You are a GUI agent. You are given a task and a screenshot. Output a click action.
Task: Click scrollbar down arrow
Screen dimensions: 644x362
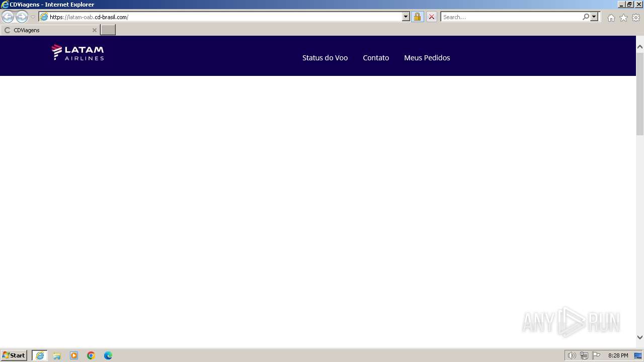(x=640, y=337)
